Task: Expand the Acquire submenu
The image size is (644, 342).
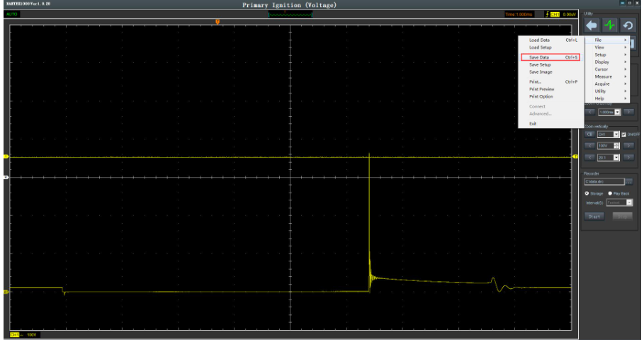Action: 606,84
